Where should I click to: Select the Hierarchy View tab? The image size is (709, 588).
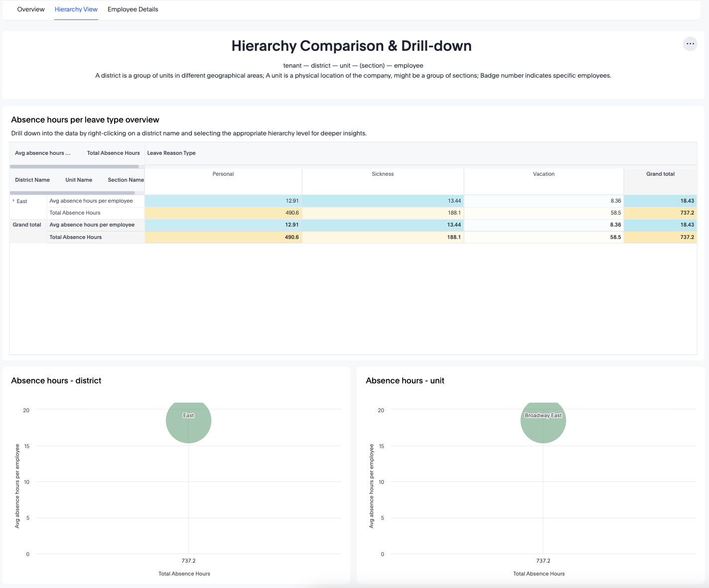point(76,9)
